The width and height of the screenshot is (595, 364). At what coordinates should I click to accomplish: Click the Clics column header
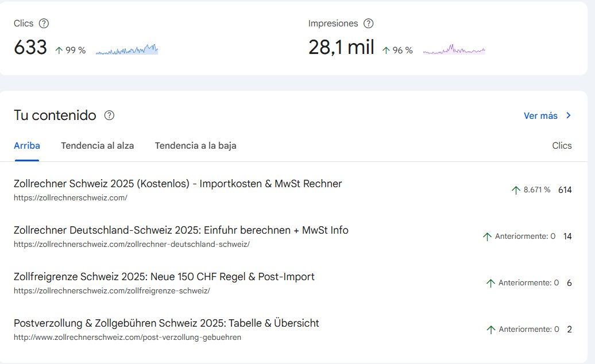pos(562,145)
